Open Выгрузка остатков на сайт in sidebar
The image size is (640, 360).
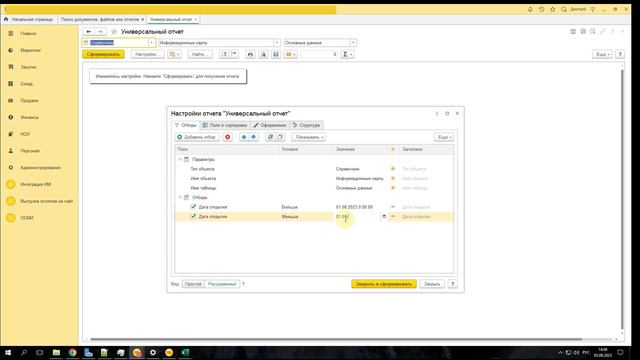click(x=47, y=201)
